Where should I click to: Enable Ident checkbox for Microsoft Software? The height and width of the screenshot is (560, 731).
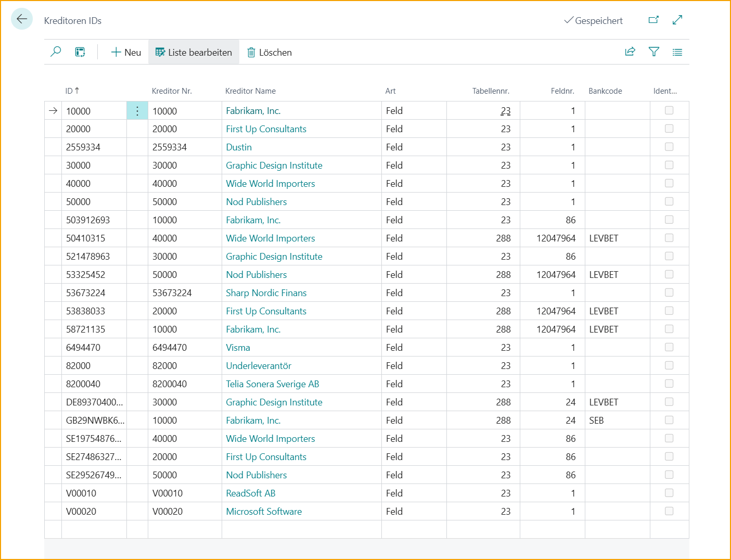(x=669, y=511)
